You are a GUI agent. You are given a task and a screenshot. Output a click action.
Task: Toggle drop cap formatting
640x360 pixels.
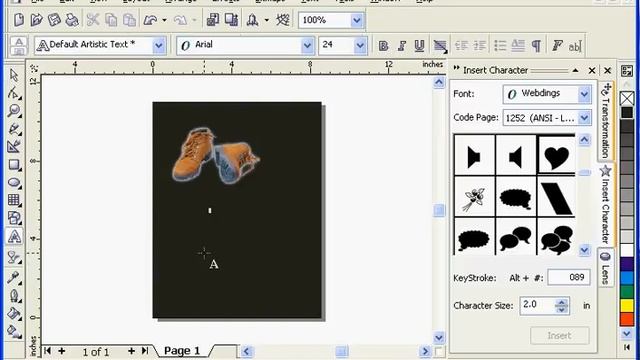(x=518, y=45)
